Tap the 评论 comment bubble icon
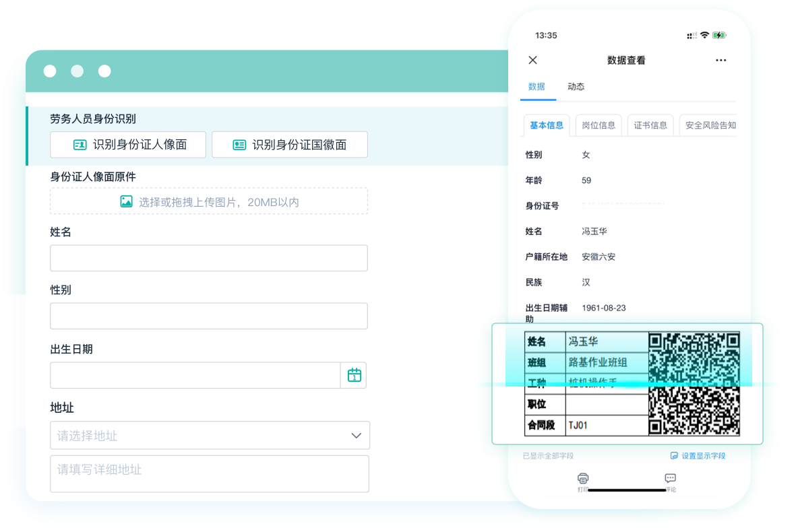 pos(670,479)
